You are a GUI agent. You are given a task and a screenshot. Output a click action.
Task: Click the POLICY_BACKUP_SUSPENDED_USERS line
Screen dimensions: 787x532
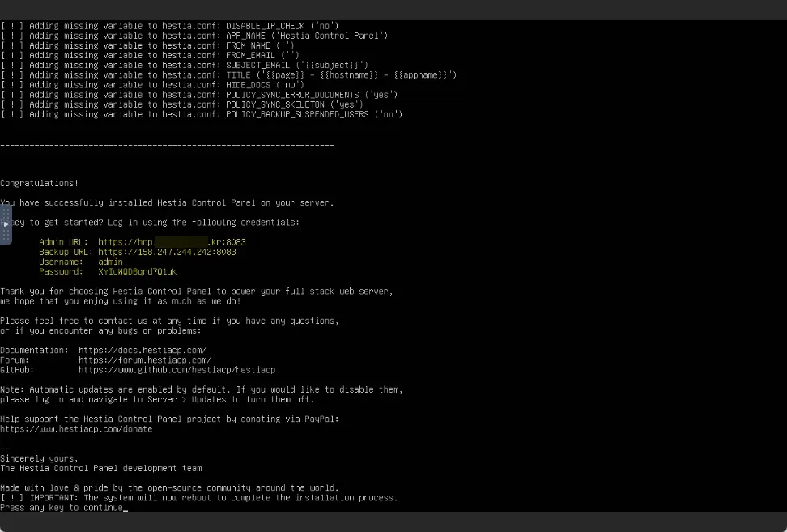point(202,114)
